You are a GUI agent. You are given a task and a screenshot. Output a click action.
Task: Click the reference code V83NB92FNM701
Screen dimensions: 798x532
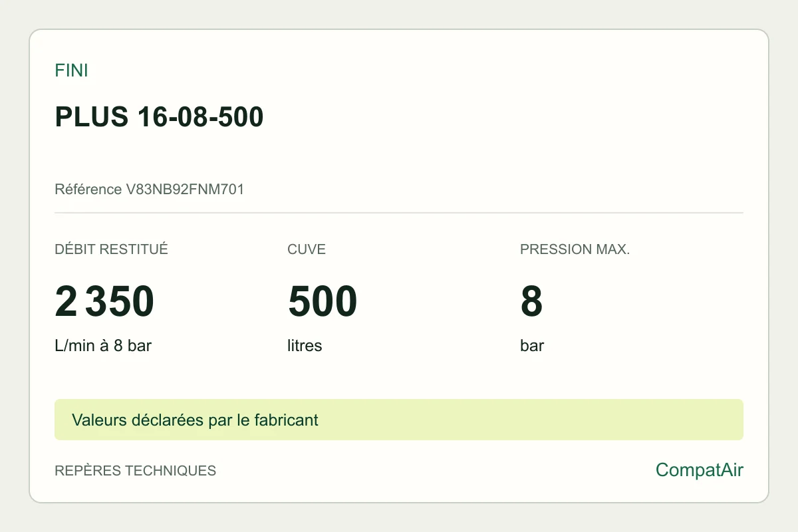click(185, 190)
